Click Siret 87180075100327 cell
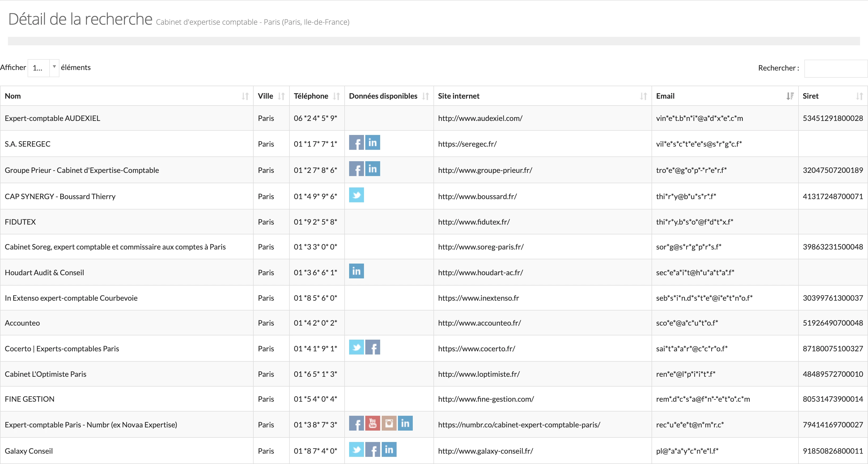Image resolution: width=868 pixels, height=464 pixels. pyautogui.click(x=833, y=348)
